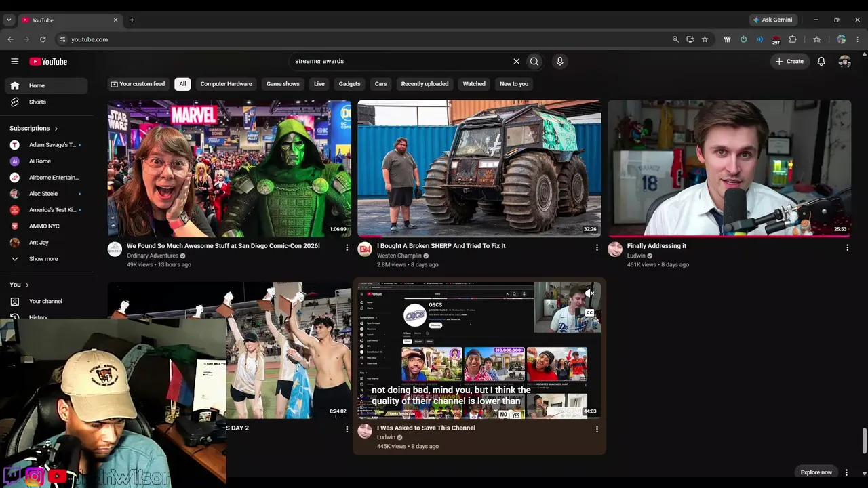Open Ordinary Adventures channel avatar
The width and height of the screenshot is (868, 488).
point(115,249)
